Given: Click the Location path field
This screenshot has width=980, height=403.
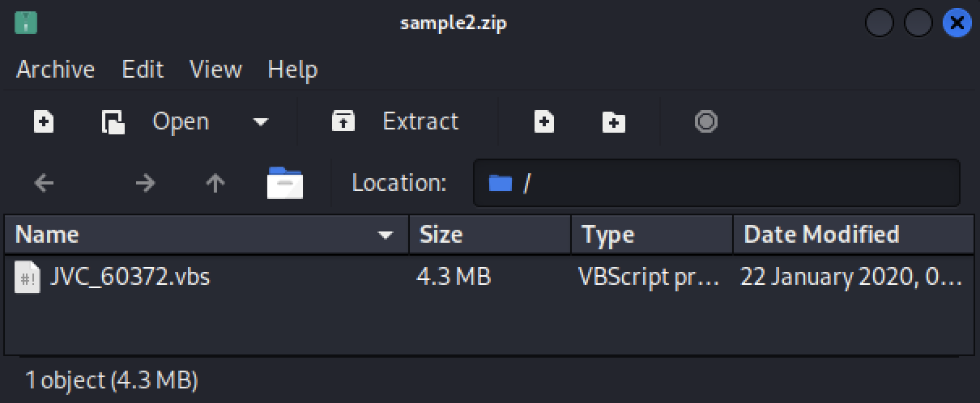Looking at the screenshot, I should [x=717, y=183].
